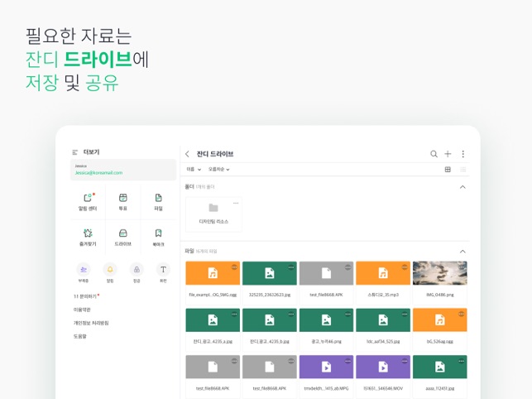Open 1:1 문의하기 inquiry link

86,296
